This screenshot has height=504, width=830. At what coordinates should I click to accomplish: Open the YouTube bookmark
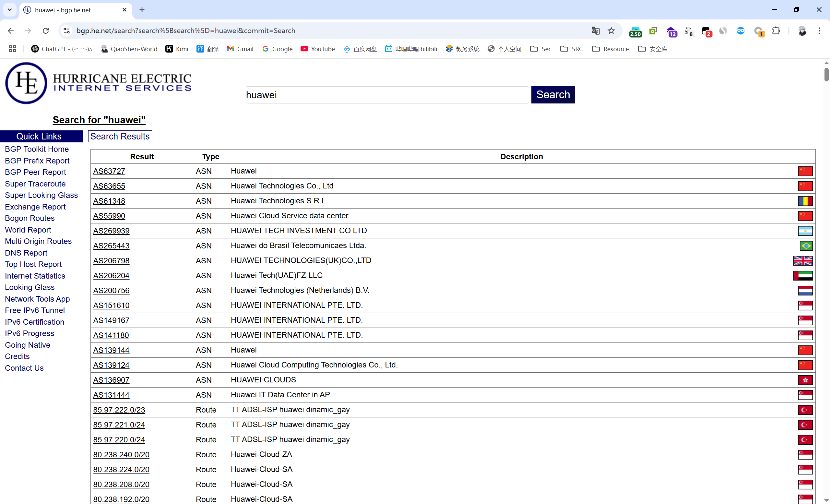[318, 49]
